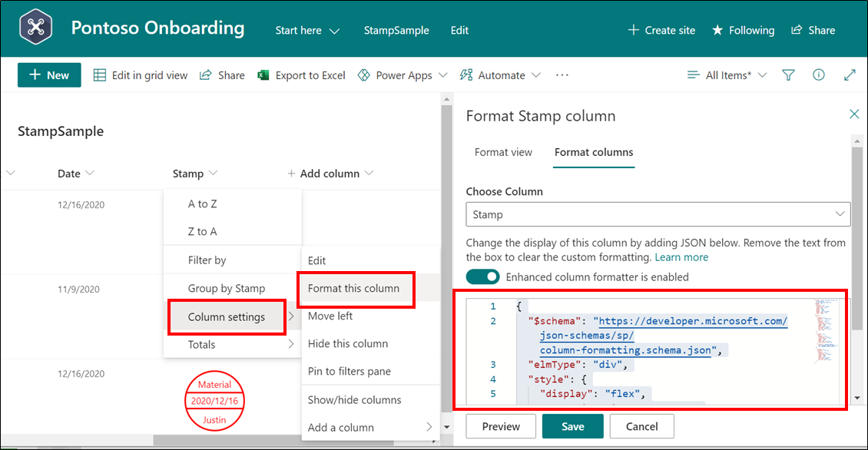Click the Following star icon
Image resolution: width=868 pixels, height=450 pixels.
tap(717, 30)
